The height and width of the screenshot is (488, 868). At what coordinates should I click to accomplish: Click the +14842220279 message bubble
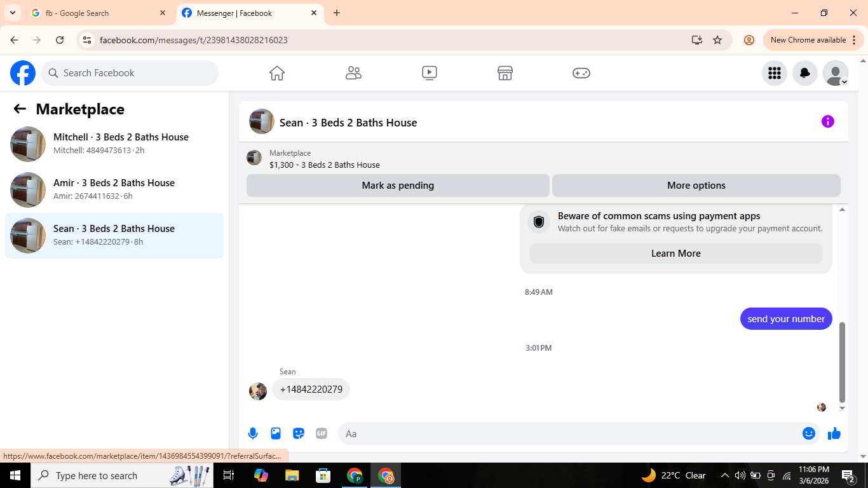311,390
